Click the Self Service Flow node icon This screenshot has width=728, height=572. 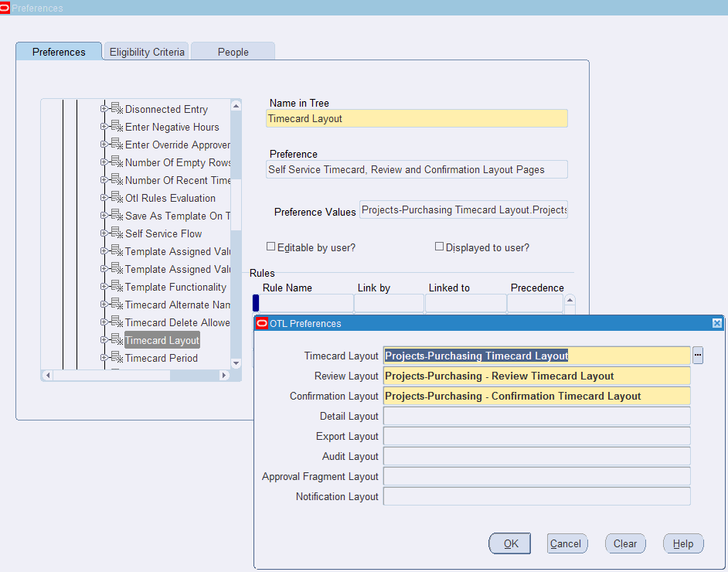[117, 233]
